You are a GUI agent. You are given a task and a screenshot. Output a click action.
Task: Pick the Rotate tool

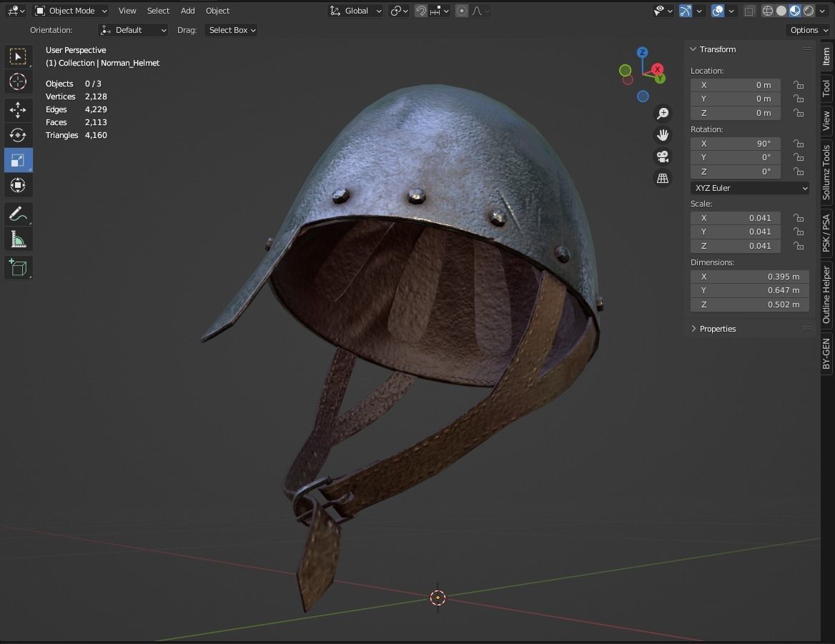[18, 134]
